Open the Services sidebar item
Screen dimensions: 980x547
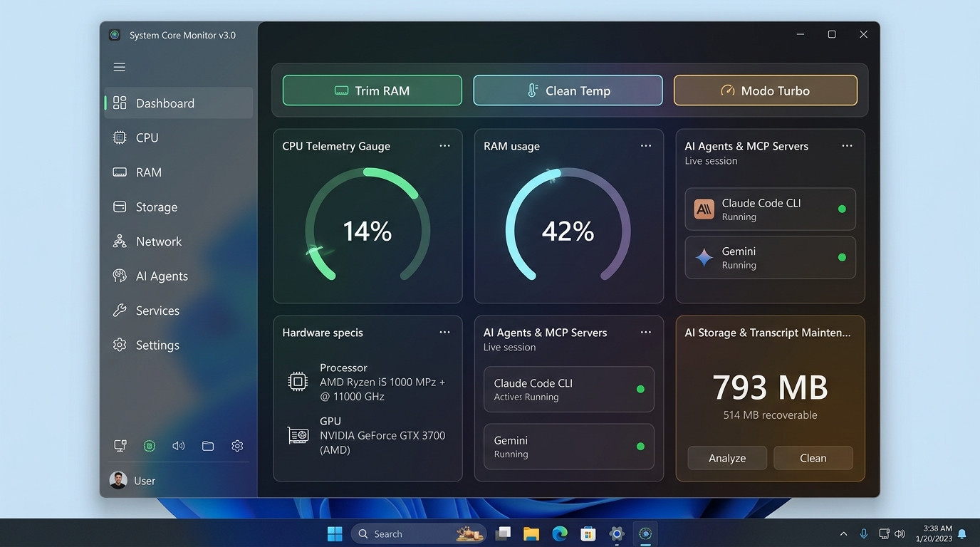pyautogui.click(x=179, y=311)
